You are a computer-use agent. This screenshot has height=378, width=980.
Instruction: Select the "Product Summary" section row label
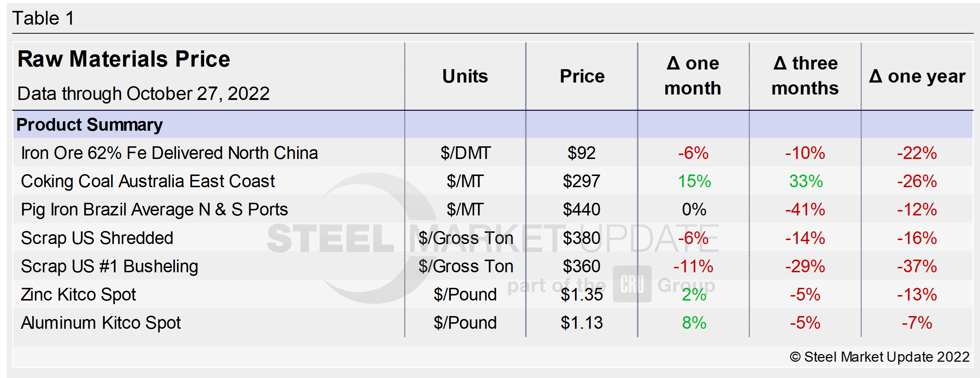(89, 125)
